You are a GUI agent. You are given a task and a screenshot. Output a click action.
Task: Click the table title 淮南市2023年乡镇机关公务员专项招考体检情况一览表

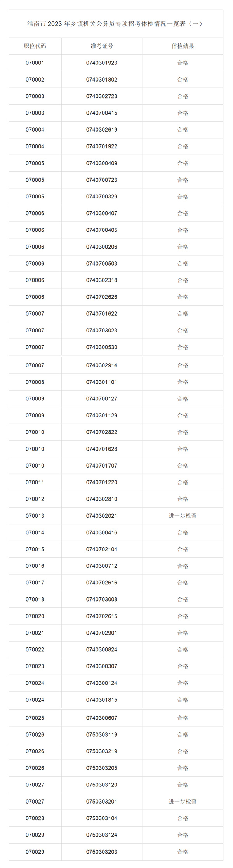point(115,24)
